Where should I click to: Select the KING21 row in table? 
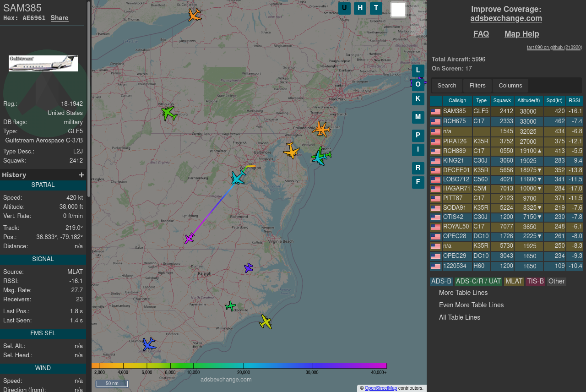tap(506, 161)
